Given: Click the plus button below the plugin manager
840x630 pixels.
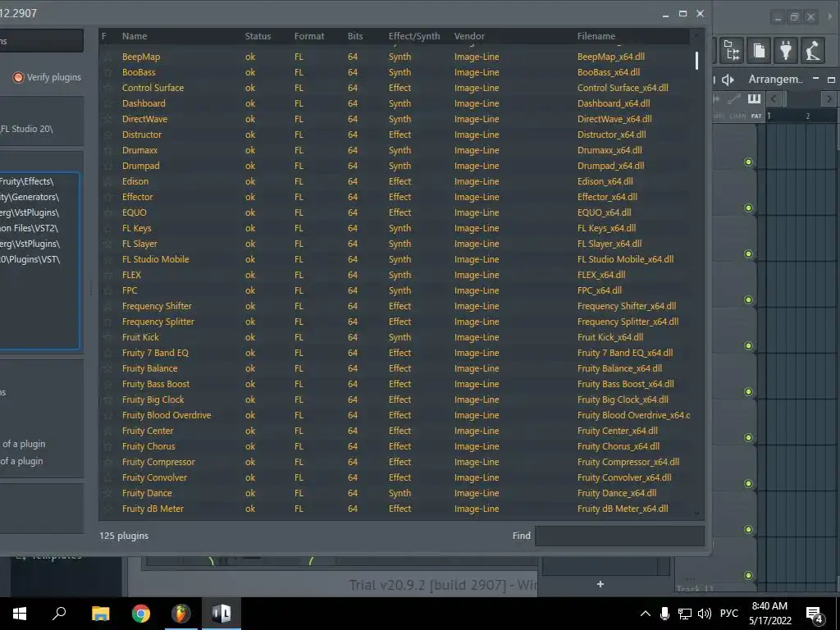Looking at the screenshot, I should point(600,584).
